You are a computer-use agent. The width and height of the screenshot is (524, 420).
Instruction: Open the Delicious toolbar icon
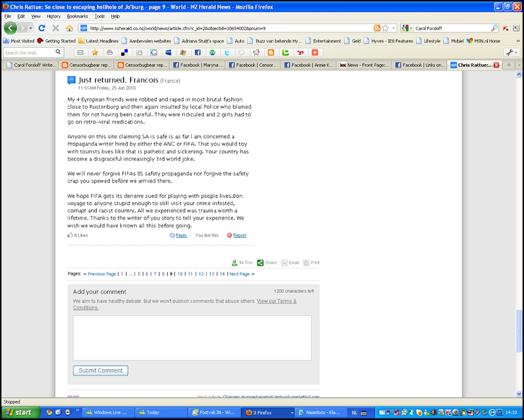tap(124, 52)
